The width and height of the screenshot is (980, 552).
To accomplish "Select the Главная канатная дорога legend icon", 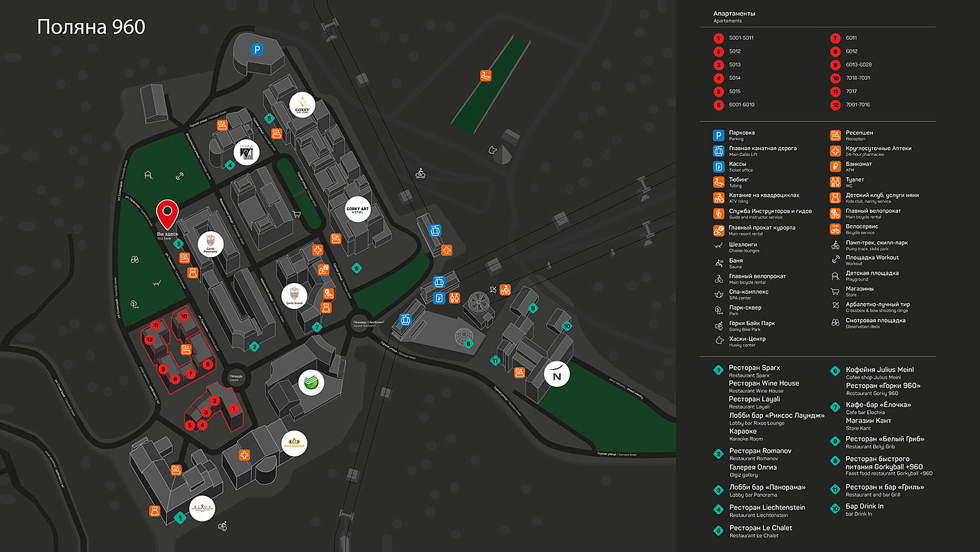I will point(718,151).
